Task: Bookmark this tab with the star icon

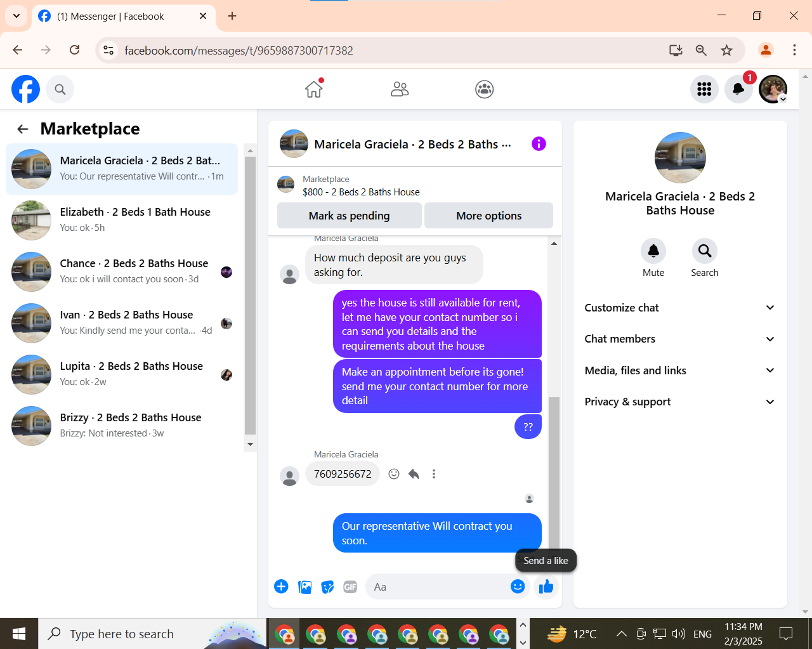Action: pyautogui.click(x=727, y=50)
